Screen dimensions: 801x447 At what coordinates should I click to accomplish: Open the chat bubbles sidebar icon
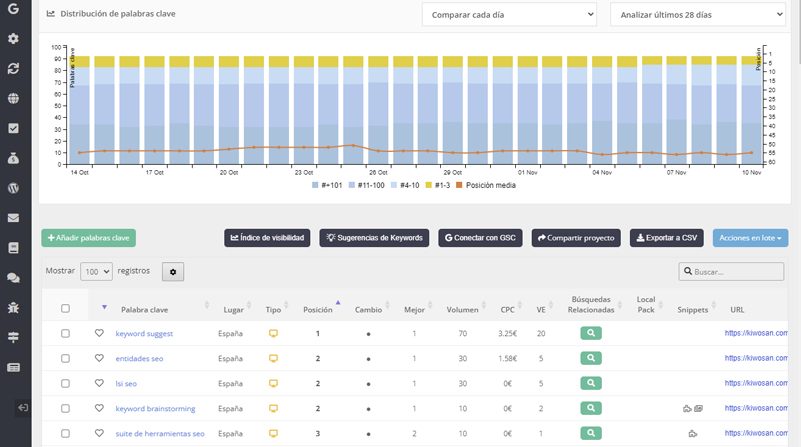click(13, 277)
